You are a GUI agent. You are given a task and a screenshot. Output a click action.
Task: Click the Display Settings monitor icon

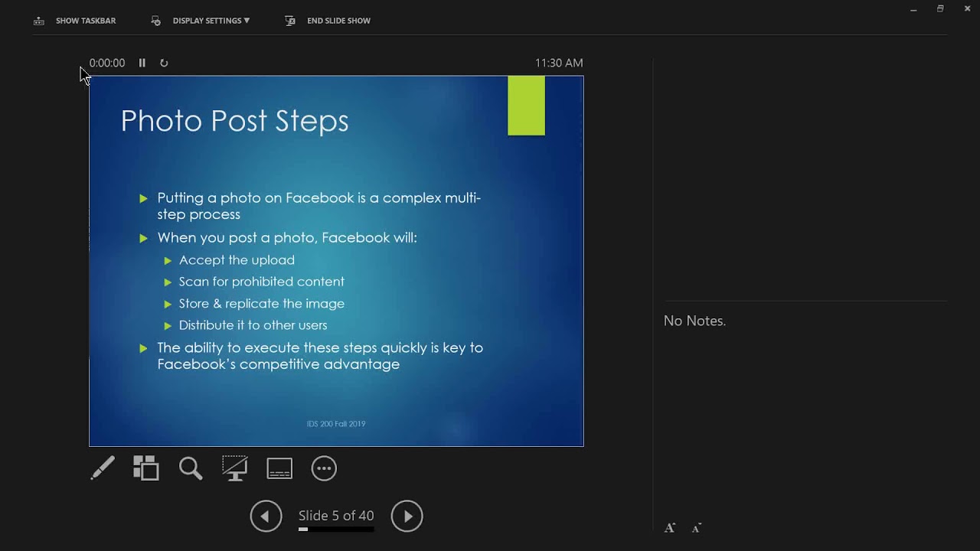pos(155,21)
